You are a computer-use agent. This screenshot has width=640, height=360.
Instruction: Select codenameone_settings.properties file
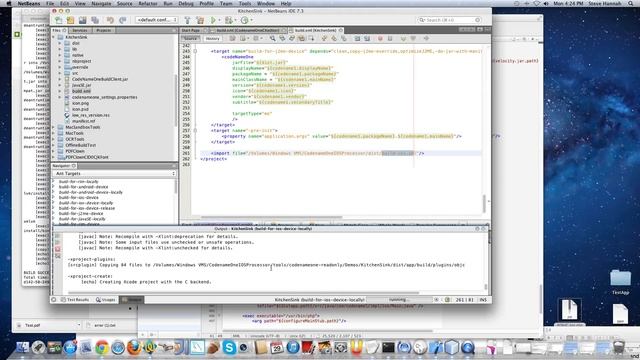(104, 97)
